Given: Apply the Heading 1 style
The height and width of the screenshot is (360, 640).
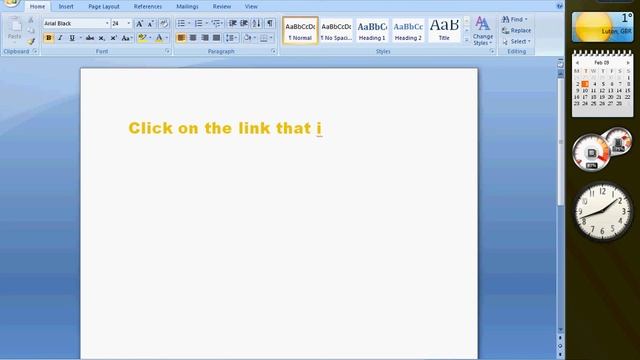Looking at the screenshot, I should (372, 30).
